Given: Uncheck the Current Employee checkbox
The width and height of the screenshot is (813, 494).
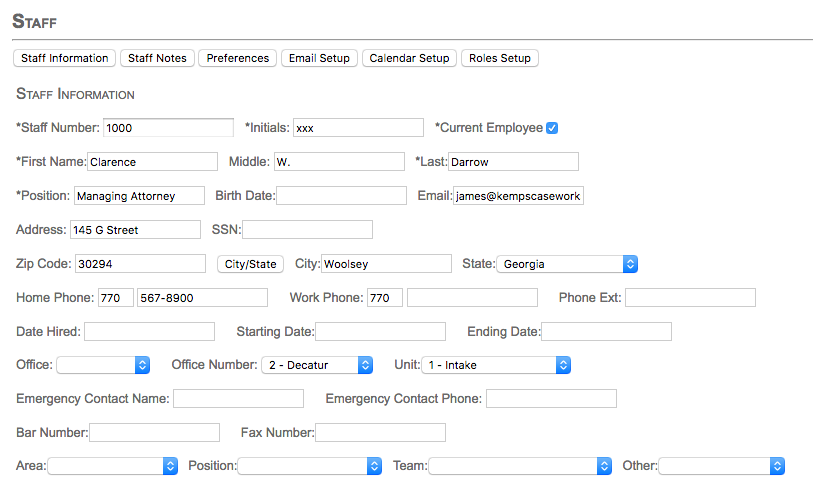Looking at the screenshot, I should pyautogui.click(x=552, y=128).
